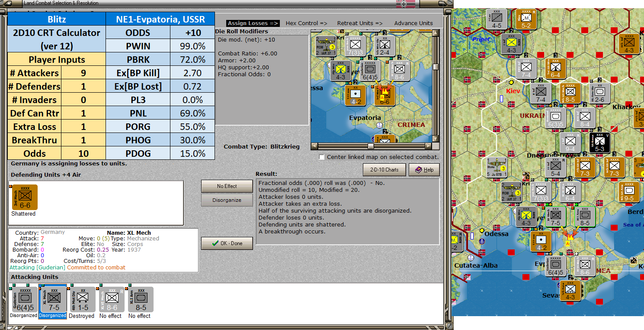Viewport: 644px width, 330px height.
Task: Click the brown 8-5 mech unit near Kiev
Action: click(570, 93)
